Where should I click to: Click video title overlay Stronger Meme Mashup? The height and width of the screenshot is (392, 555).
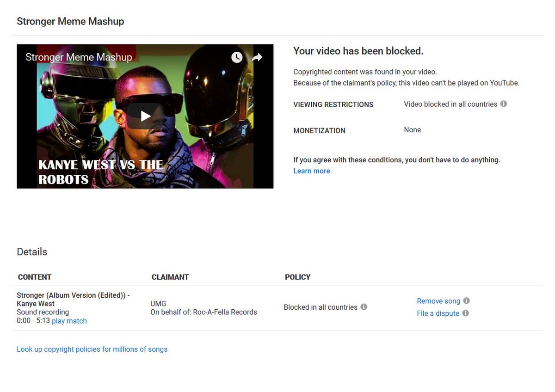point(79,57)
